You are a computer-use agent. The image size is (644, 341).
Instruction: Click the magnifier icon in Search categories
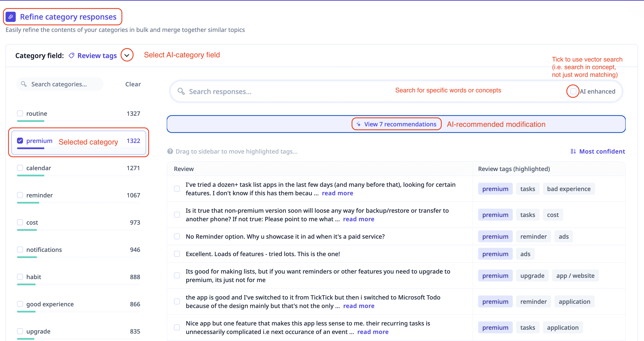[x=24, y=84]
